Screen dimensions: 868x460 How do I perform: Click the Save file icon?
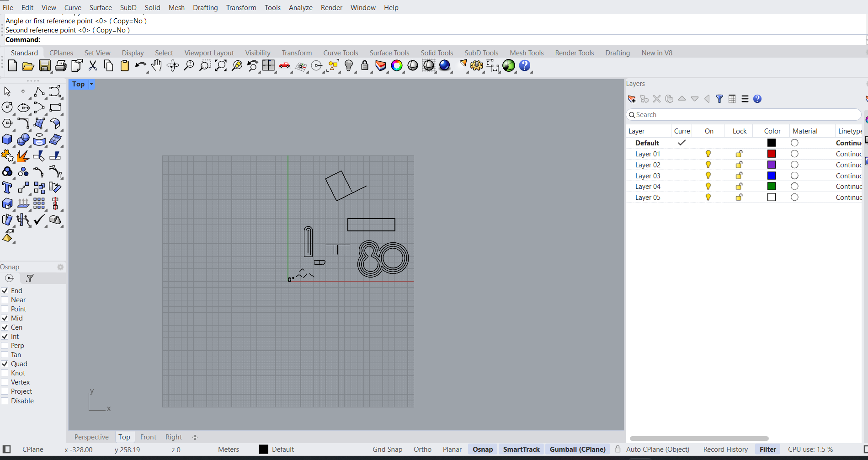44,66
